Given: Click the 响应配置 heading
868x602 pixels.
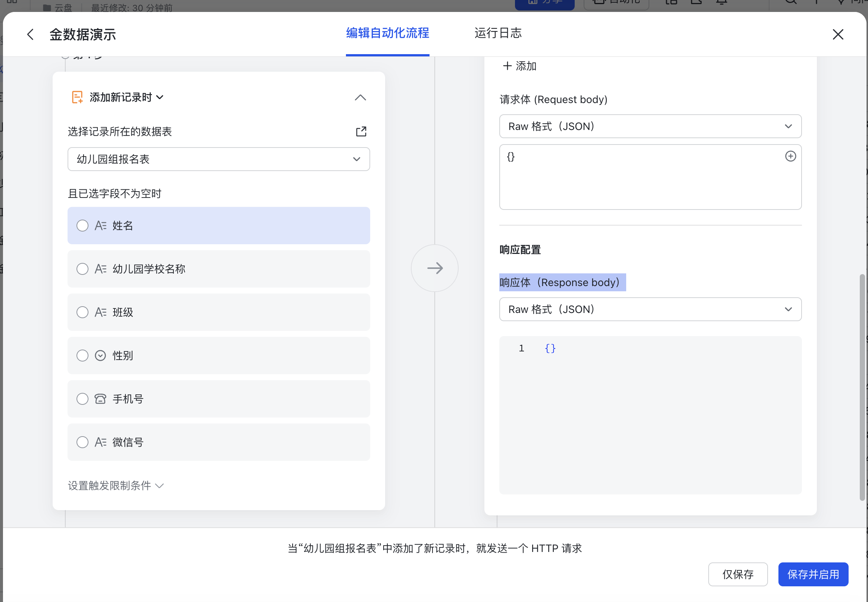Looking at the screenshot, I should pyautogui.click(x=520, y=250).
